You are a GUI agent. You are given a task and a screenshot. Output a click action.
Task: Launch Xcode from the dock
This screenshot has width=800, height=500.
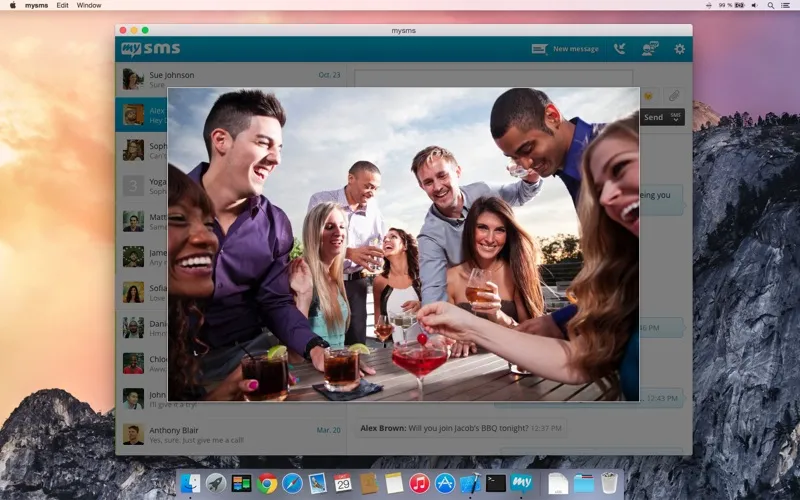470,483
